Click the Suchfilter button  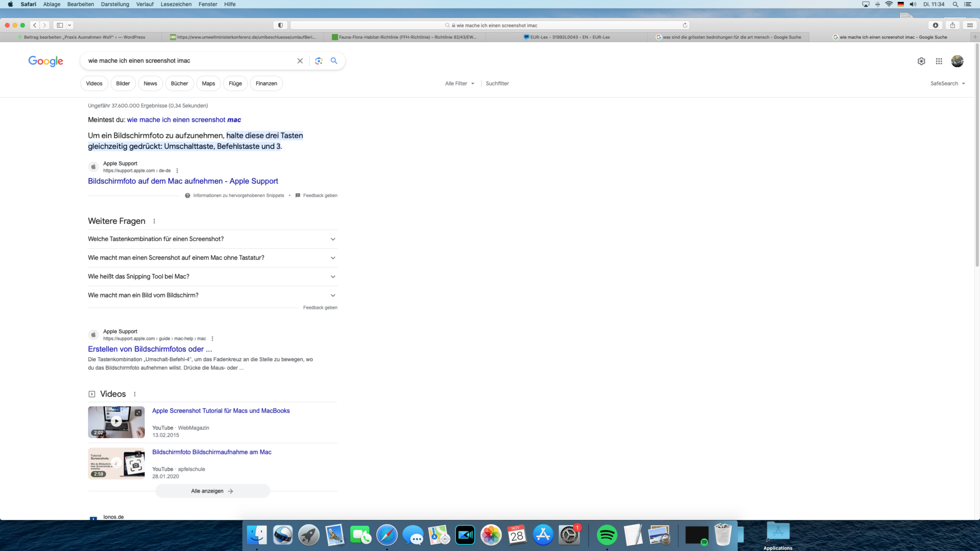click(497, 83)
